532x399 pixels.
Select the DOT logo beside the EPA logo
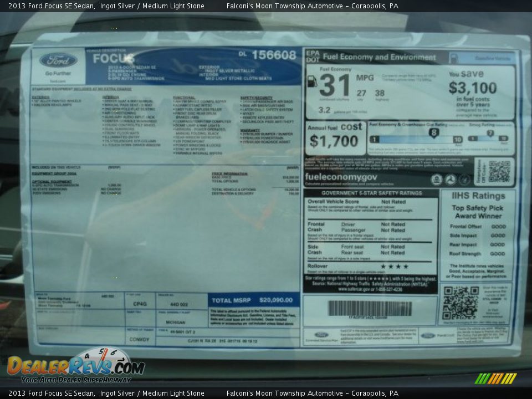(311, 58)
